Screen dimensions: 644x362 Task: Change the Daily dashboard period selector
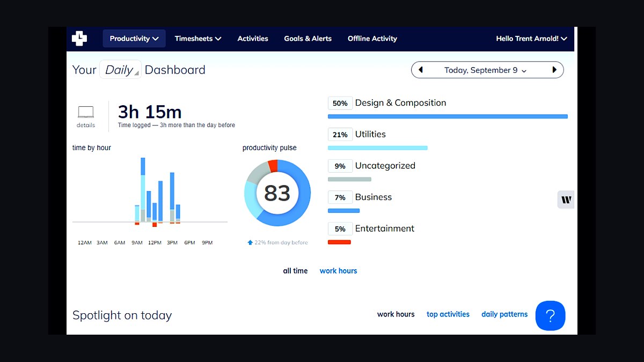(120, 70)
